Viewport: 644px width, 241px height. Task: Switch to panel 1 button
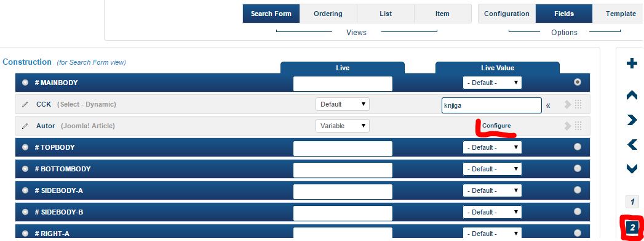(x=632, y=202)
